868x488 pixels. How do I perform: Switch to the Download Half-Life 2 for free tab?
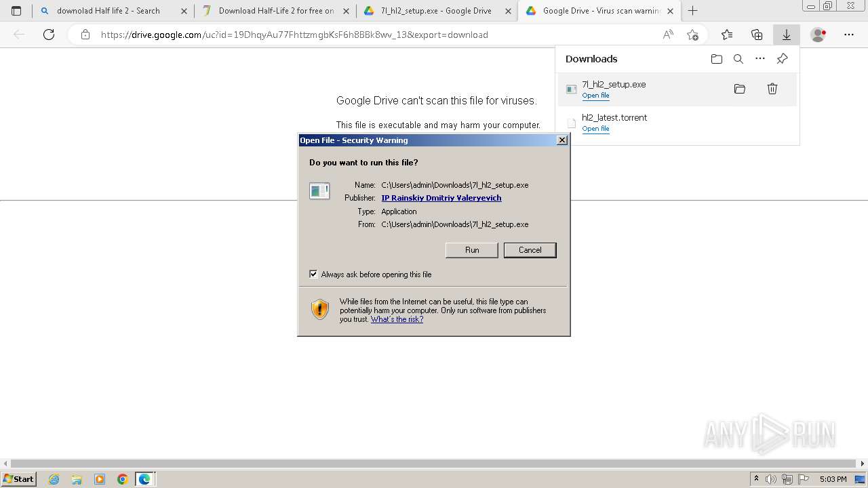(276, 11)
